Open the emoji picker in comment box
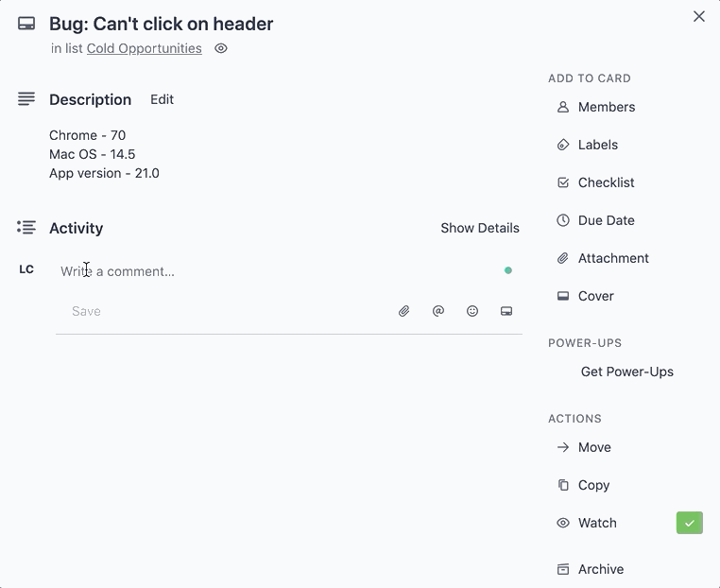 pyautogui.click(x=472, y=311)
